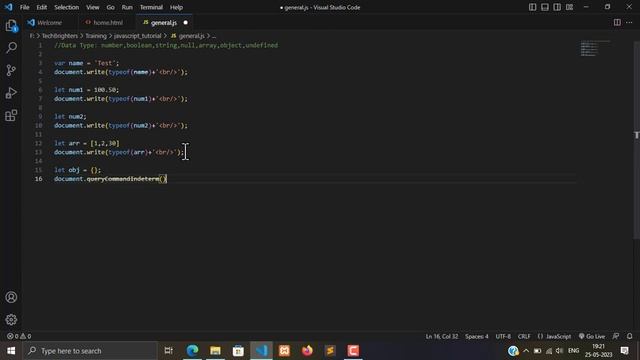Toggle primary side bar layout icon
Screen dimensions: 640x360
point(532,7)
